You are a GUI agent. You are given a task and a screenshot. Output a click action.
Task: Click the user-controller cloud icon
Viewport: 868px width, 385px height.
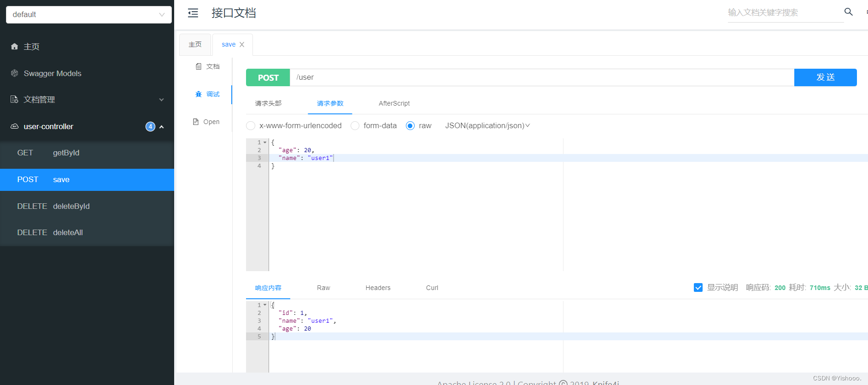[x=15, y=126]
